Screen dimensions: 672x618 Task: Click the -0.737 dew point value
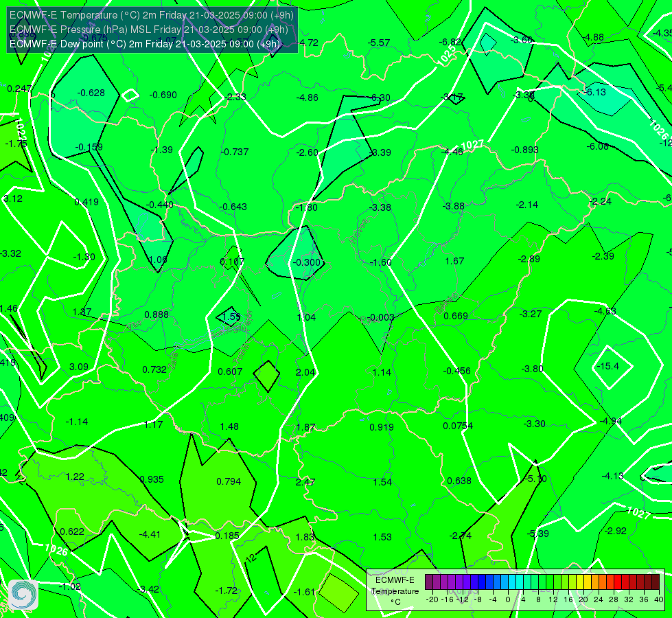[235, 152]
